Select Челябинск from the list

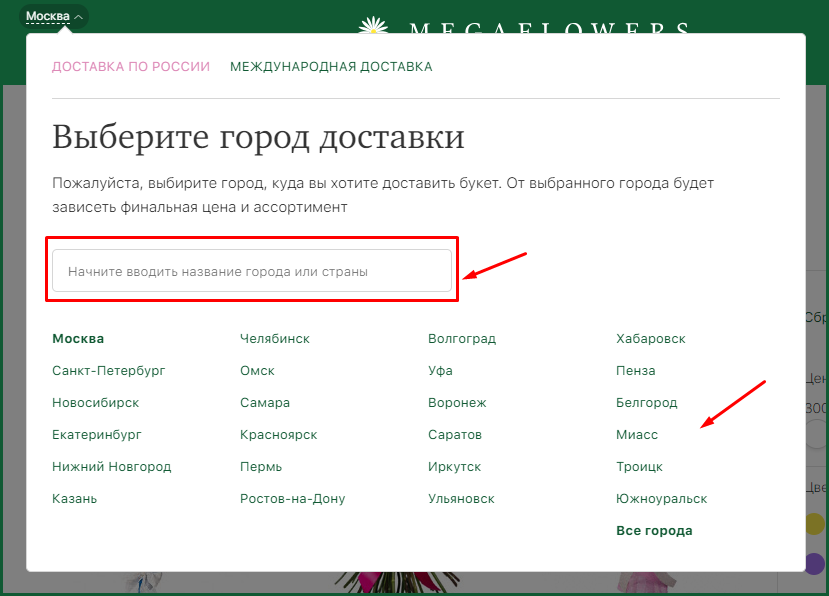coord(275,339)
